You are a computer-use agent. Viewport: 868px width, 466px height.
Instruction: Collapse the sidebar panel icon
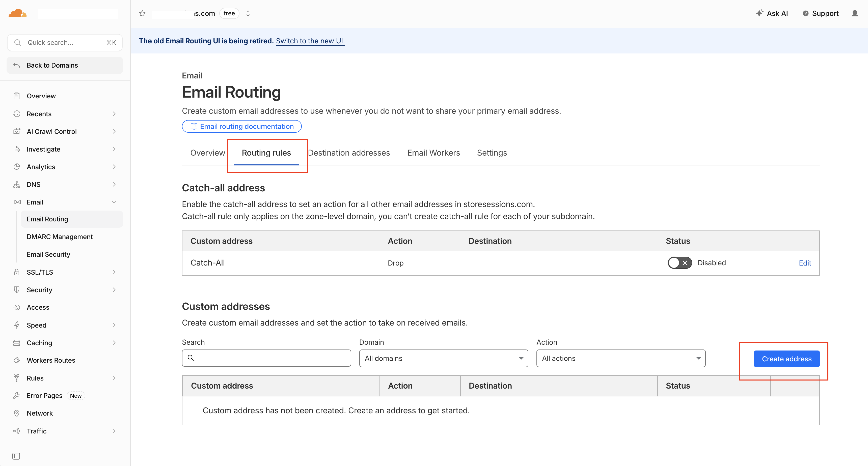16,456
